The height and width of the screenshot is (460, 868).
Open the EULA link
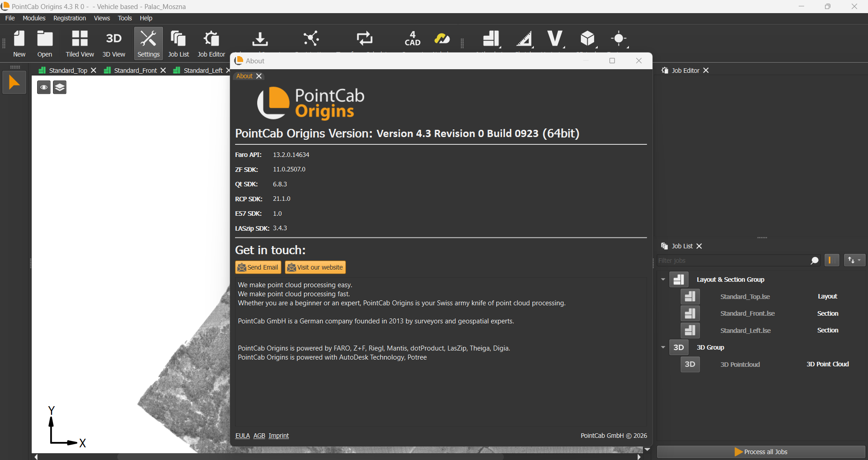pyautogui.click(x=243, y=436)
